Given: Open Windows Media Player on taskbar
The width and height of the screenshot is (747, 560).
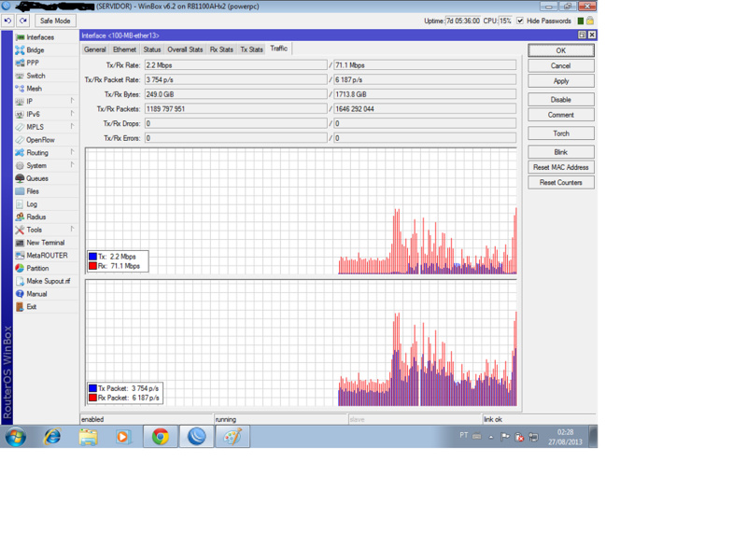Looking at the screenshot, I should point(122,436).
